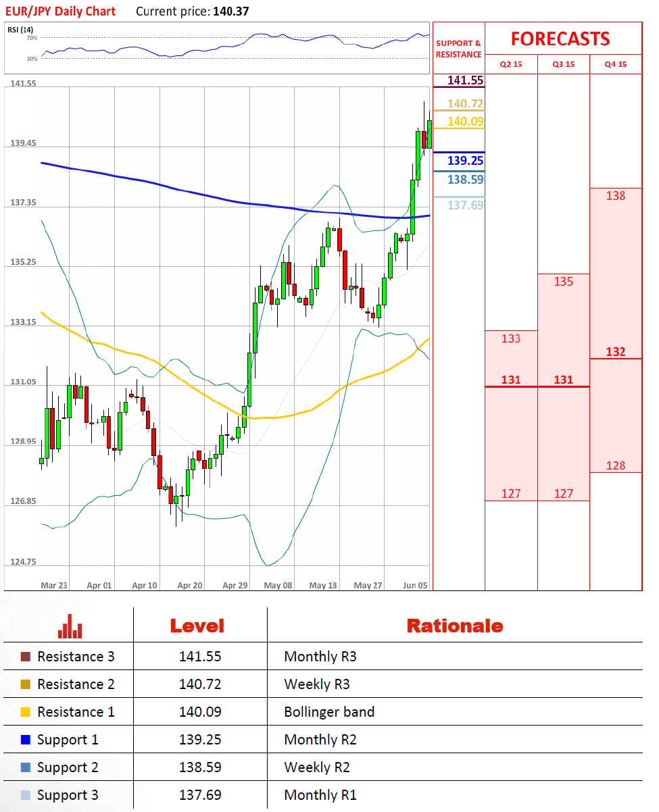This screenshot has height=812, width=659.
Task: Click the 'Resistance 3' row label
Action: click(x=76, y=657)
